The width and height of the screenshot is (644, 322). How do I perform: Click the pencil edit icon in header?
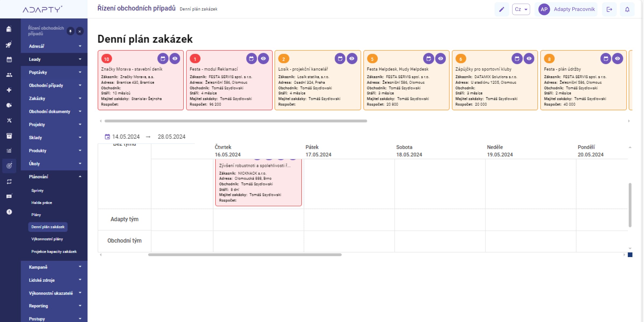502,9
